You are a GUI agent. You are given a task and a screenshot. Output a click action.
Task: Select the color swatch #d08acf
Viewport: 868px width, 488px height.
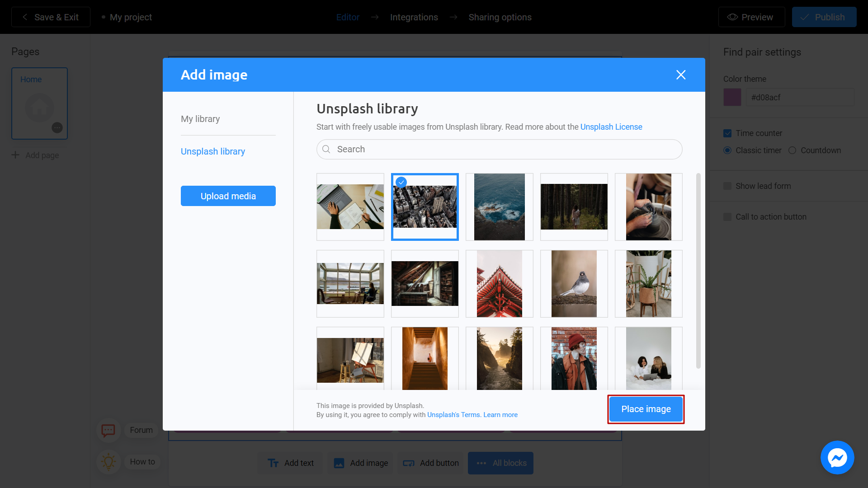[732, 98]
